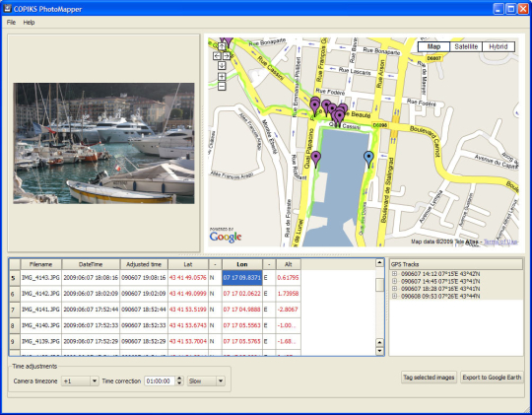
Task: Expand GPS track 090607 14:45
Action: click(394, 281)
